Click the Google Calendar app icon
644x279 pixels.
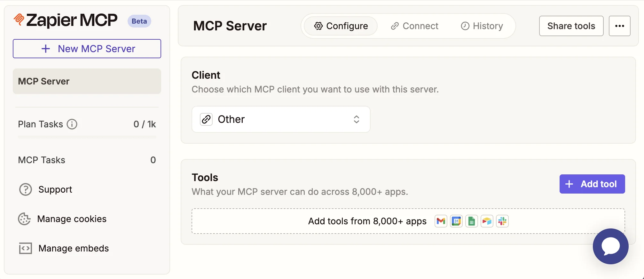[456, 221]
